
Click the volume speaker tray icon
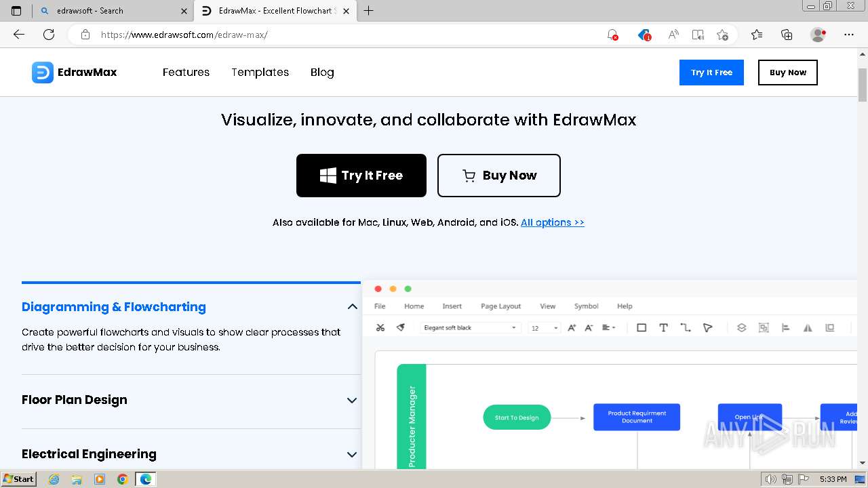[771, 479]
